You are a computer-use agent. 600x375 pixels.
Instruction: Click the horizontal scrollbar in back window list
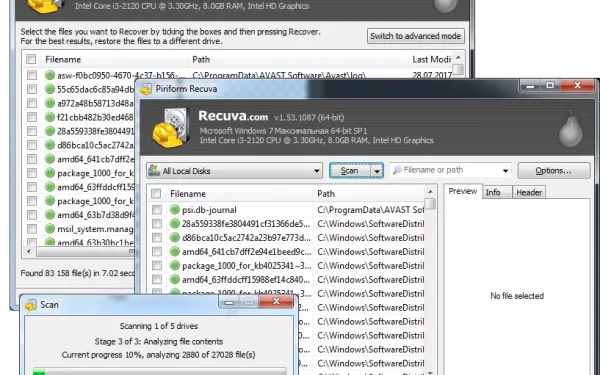[85, 251]
